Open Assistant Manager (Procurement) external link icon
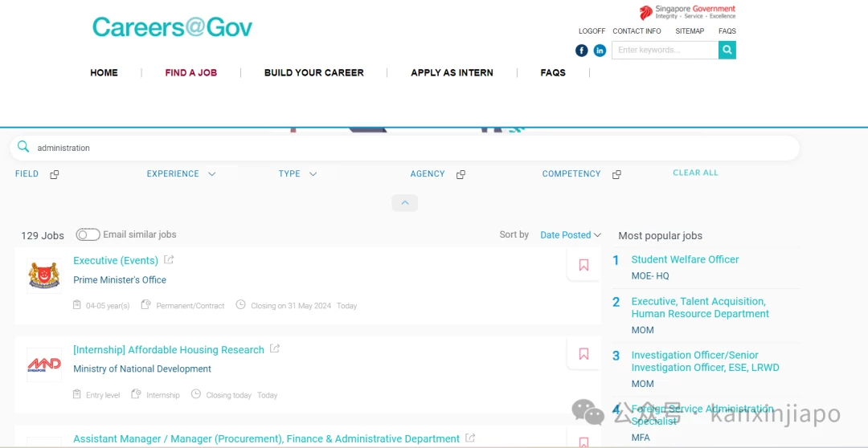The height and width of the screenshot is (448, 868). click(470, 438)
